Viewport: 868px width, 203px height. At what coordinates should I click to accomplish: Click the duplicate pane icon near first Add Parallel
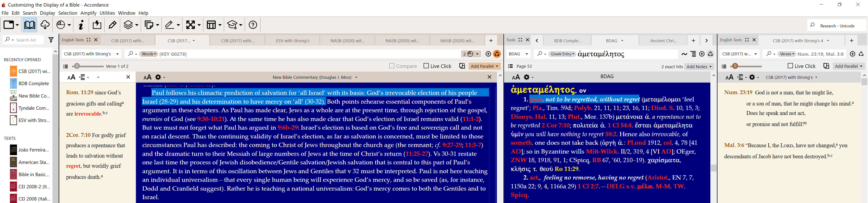coord(462,66)
